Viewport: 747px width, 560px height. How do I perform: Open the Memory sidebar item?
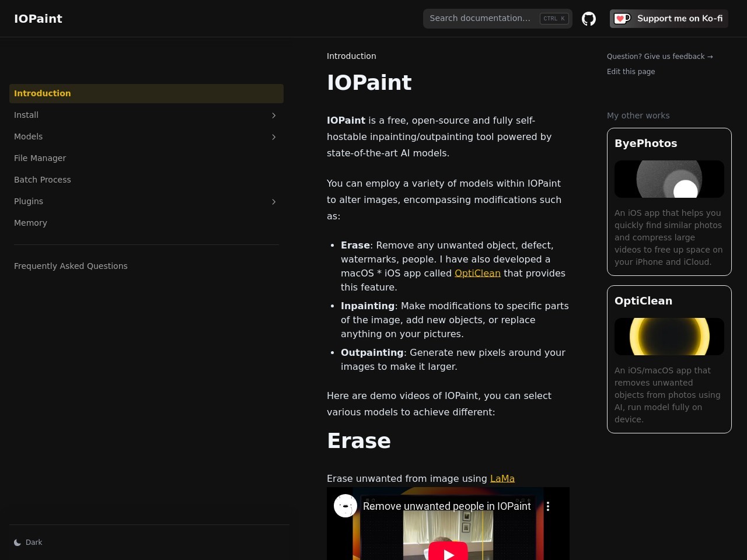coord(31,223)
